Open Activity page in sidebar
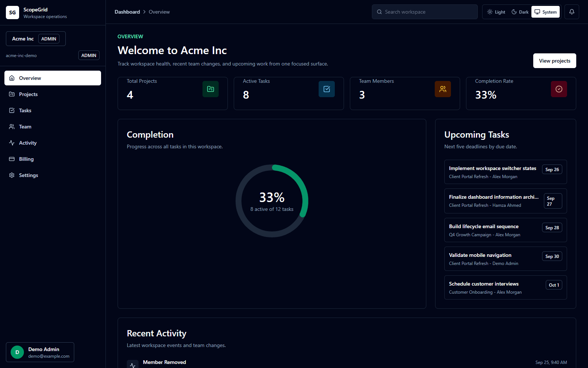The image size is (588, 368). tap(53, 143)
